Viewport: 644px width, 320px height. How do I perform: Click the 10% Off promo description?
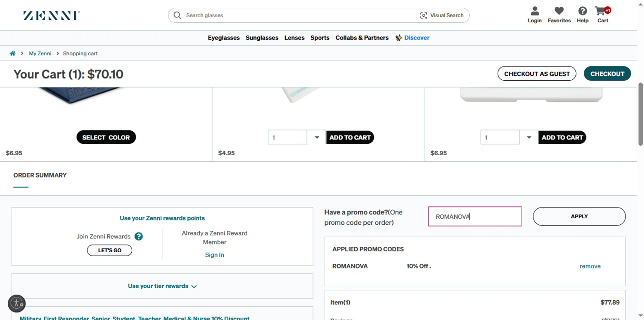(x=419, y=266)
